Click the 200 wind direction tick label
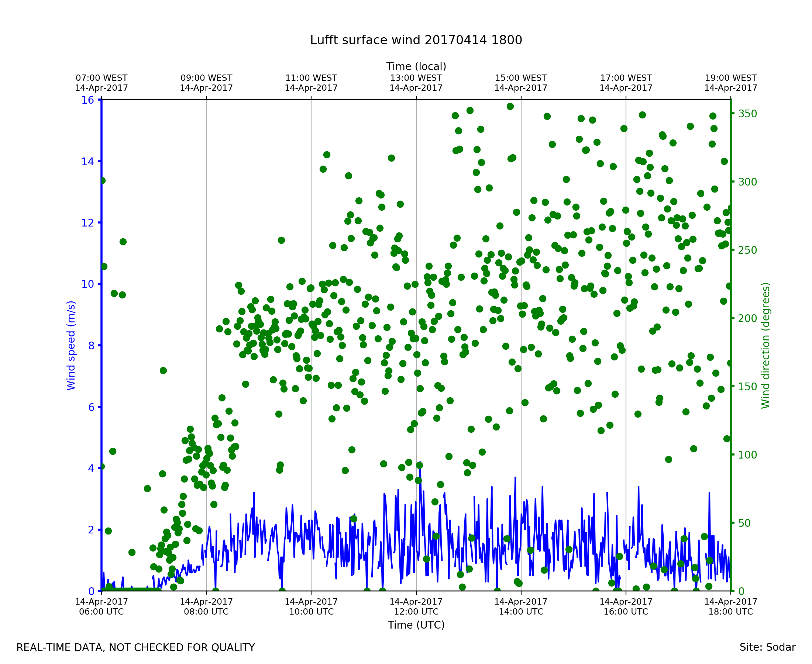812x664 pixels. pos(747,319)
